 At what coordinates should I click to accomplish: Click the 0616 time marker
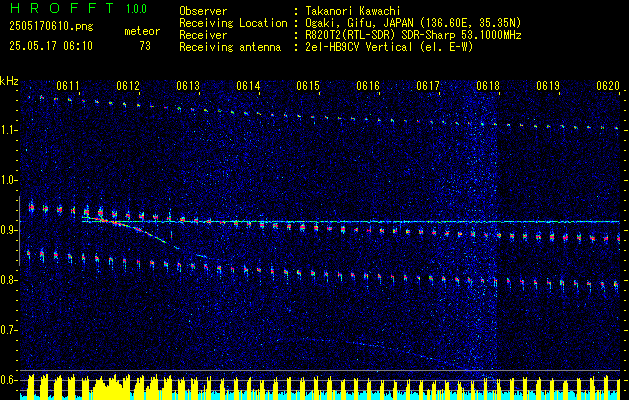[x=368, y=86]
